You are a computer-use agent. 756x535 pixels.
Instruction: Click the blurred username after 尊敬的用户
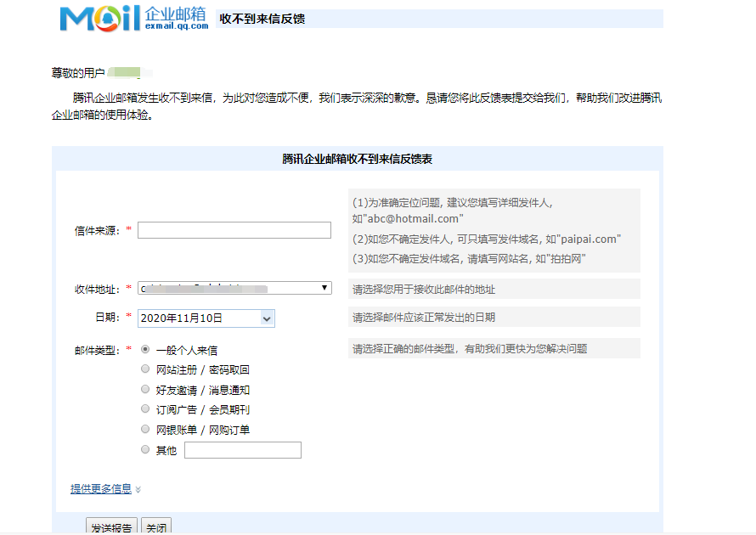[x=126, y=71]
